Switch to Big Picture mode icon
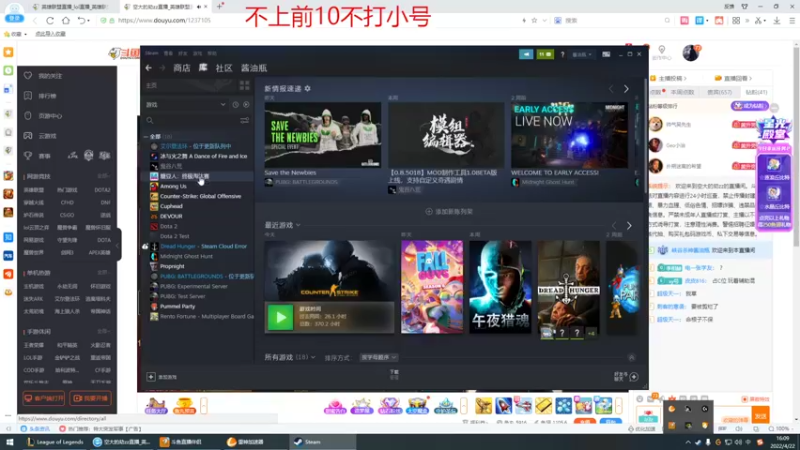This screenshot has width=800, height=450. pos(606,54)
